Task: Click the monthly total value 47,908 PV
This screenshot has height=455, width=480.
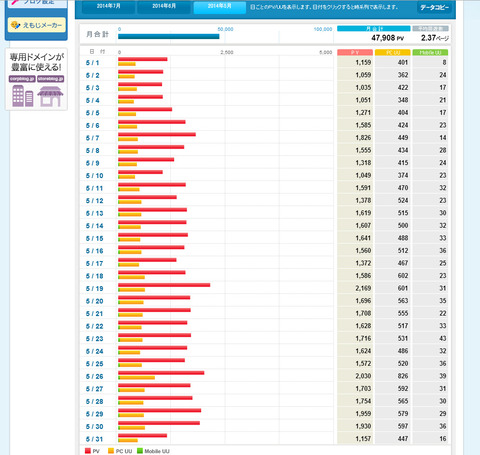Action: tap(387, 38)
